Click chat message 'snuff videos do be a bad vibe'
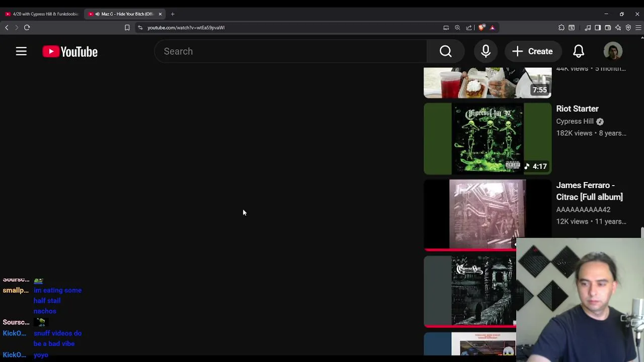This screenshot has height=362, width=644. click(57, 338)
